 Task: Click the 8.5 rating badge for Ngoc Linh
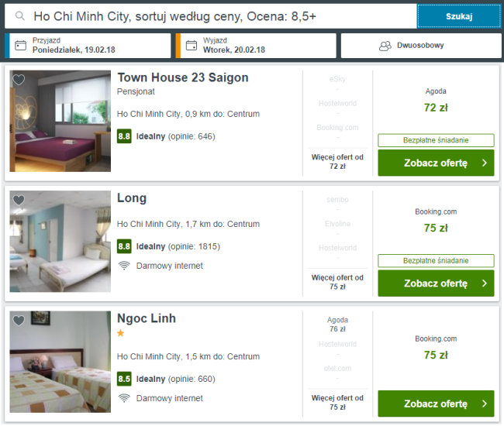coord(124,379)
